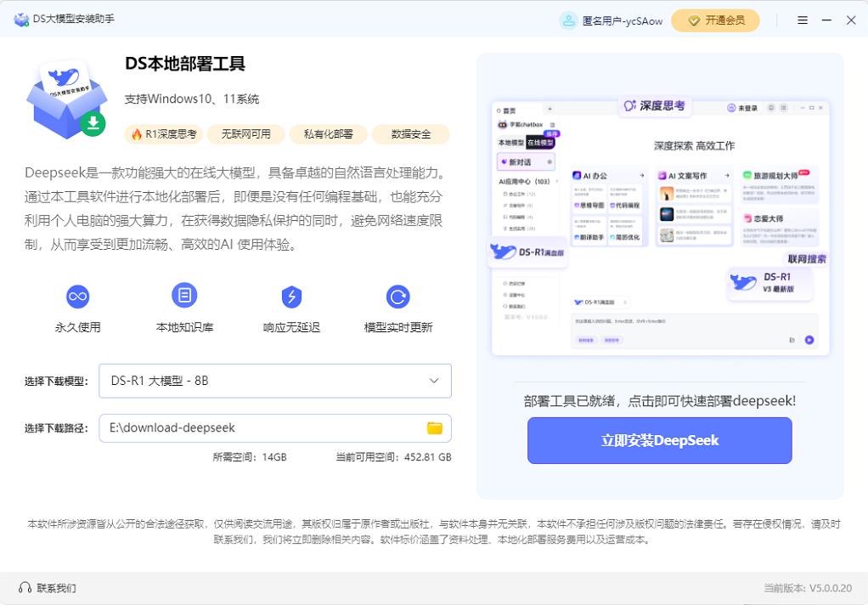This screenshot has width=868, height=605.
Task: Open the hamburger menu in title bar
Action: point(803,20)
